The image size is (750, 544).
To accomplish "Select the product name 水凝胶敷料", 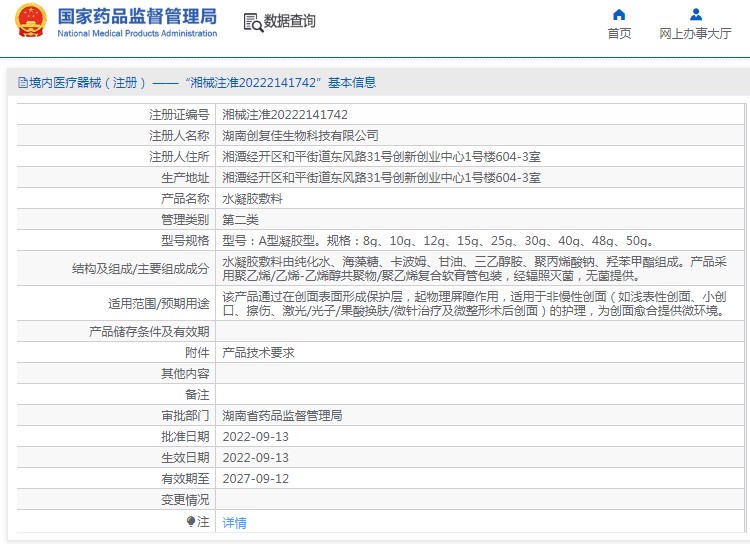I will [253, 199].
